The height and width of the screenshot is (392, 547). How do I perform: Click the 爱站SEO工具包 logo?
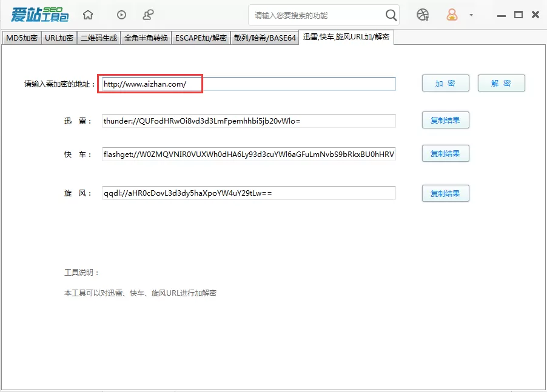tap(40, 15)
